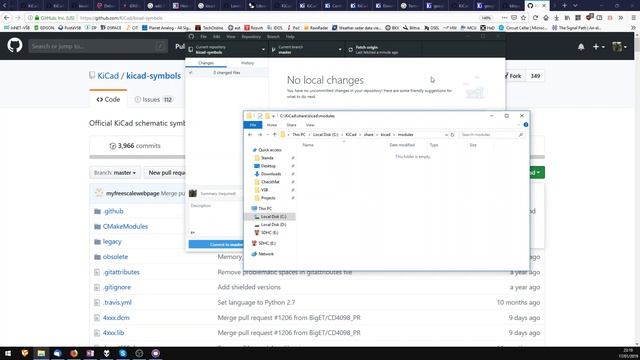Open GitHub notifications bell icon
This screenshot has width=640, height=360.
[x=581, y=47]
